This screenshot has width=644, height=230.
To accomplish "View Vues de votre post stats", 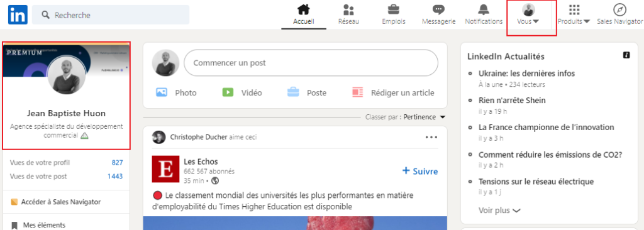I will 66,176.
